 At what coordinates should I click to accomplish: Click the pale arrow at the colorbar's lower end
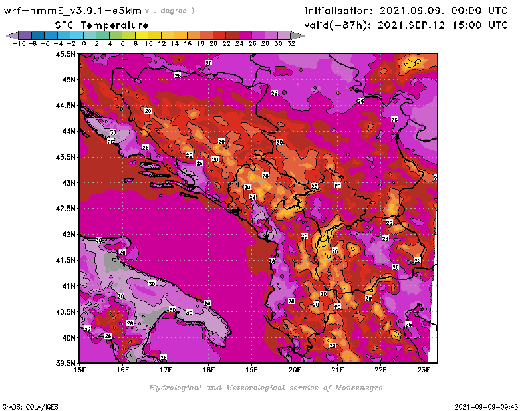pyautogui.click(x=13, y=35)
